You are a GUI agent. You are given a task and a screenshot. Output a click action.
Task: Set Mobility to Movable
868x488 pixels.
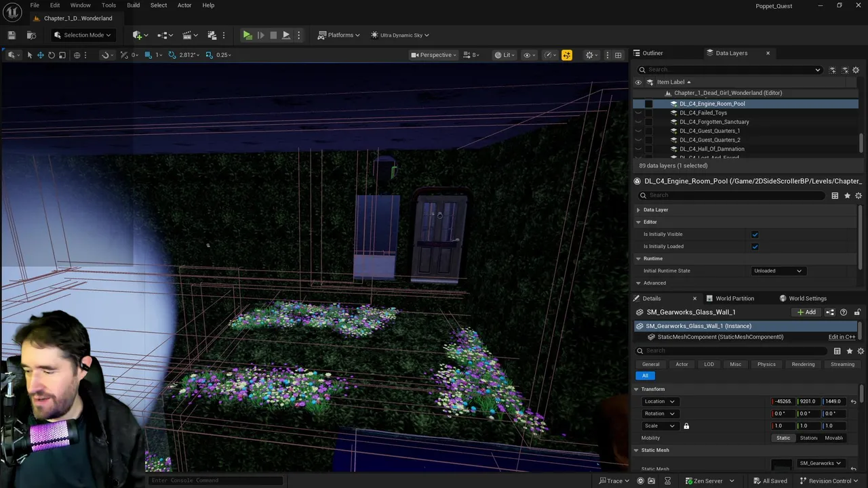click(833, 438)
